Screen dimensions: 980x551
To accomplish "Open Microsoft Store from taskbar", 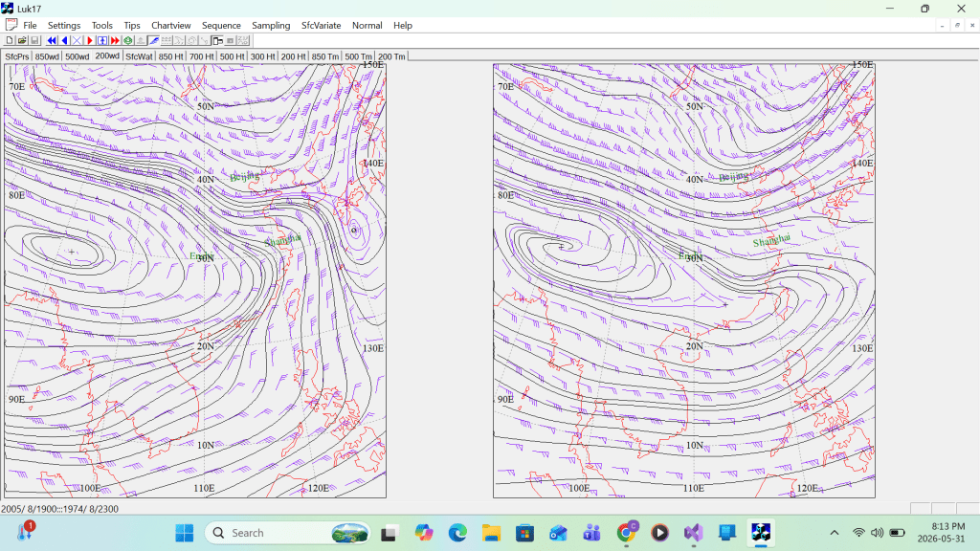I will (525, 533).
